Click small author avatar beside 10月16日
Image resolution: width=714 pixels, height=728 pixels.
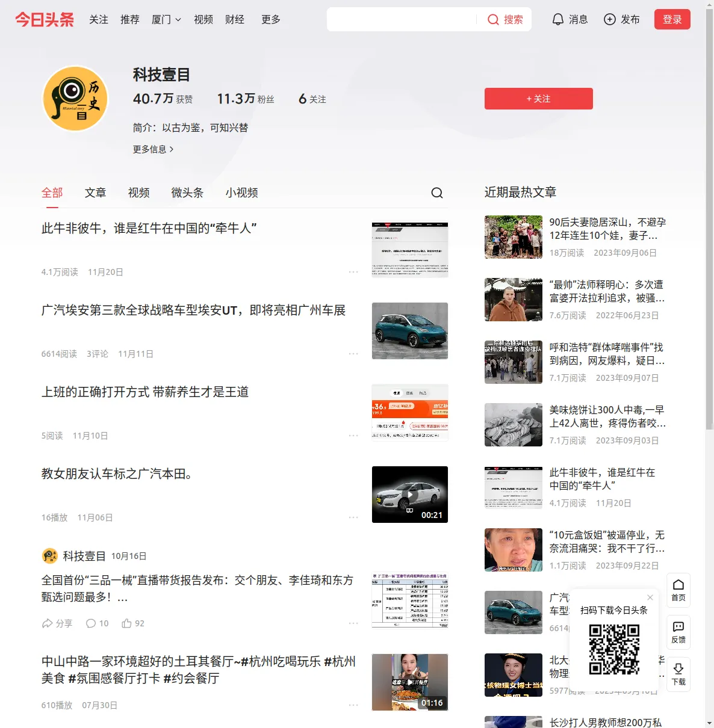pyautogui.click(x=49, y=556)
